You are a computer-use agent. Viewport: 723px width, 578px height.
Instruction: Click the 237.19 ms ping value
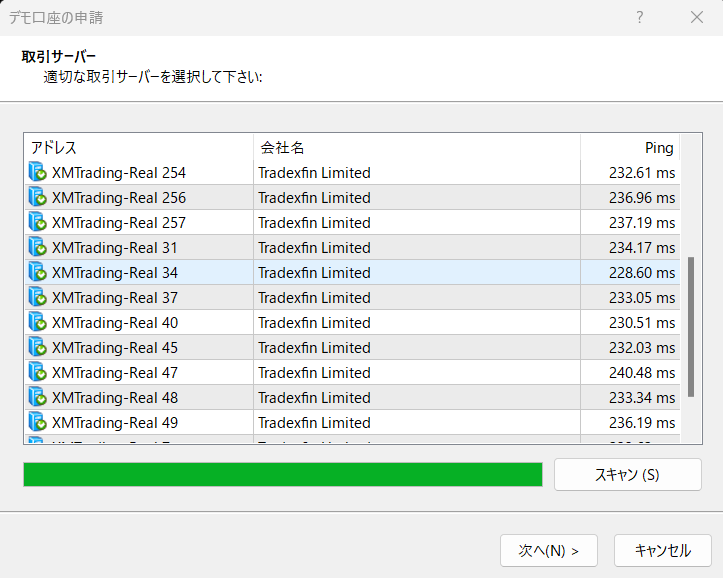coord(642,223)
